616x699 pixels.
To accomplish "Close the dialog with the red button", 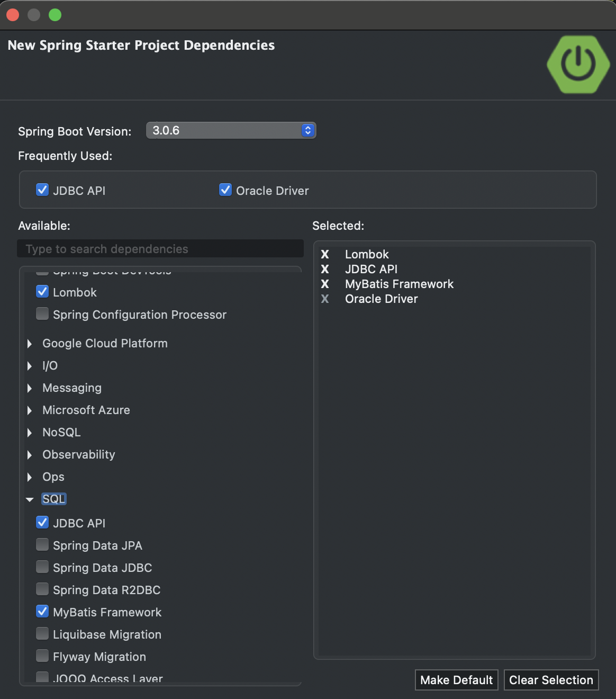I will (x=13, y=15).
